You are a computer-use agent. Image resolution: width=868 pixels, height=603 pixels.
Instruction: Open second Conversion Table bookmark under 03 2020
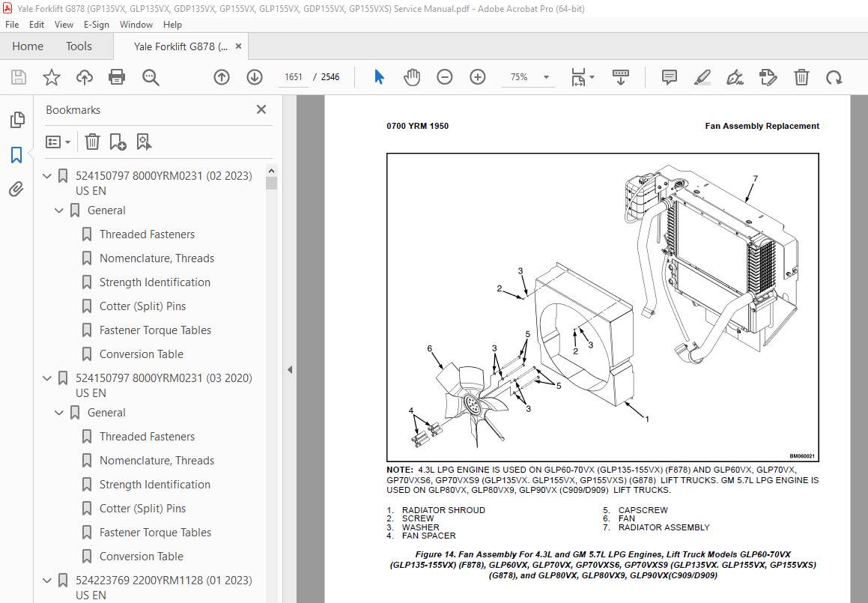[141, 557]
